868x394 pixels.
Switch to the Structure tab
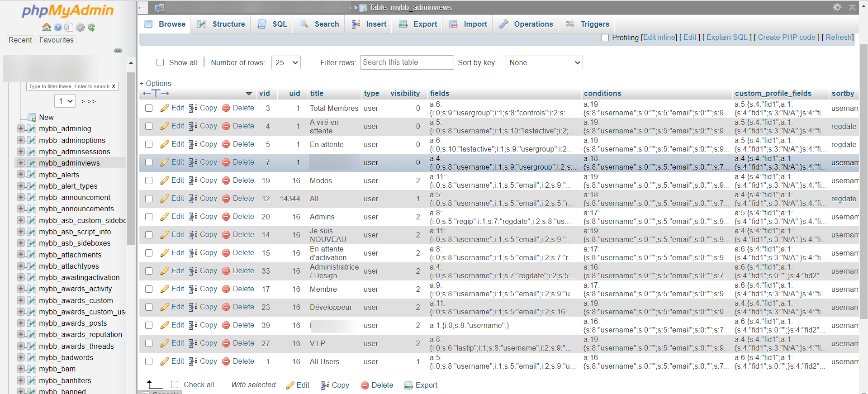pyautogui.click(x=221, y=24)
